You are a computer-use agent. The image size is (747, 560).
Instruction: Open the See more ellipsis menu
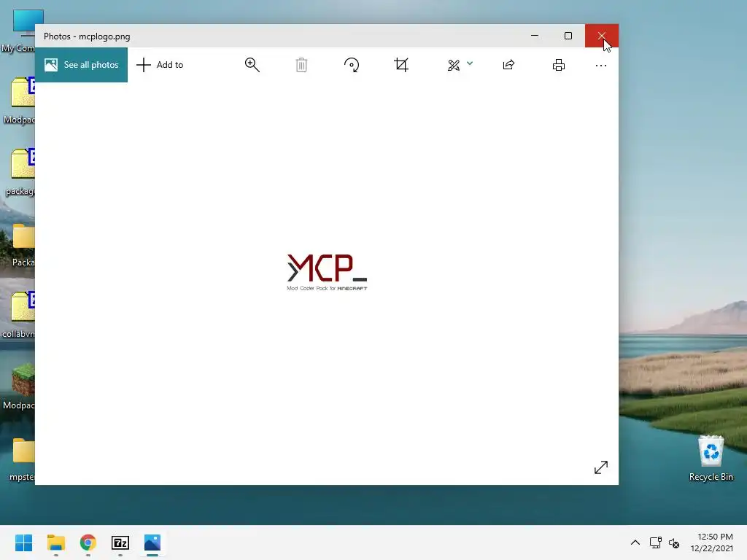601,65
